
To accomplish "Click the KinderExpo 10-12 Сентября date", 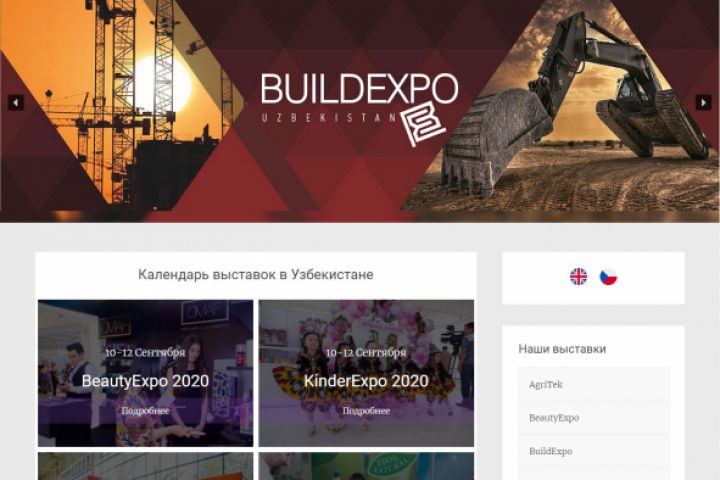I will [366, 353].
